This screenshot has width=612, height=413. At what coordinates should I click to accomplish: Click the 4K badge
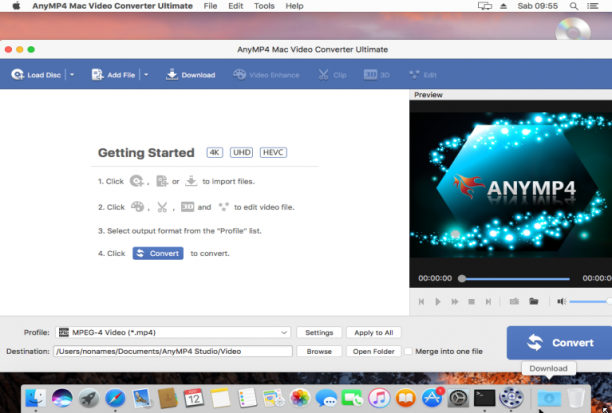[x=215, y=152]
